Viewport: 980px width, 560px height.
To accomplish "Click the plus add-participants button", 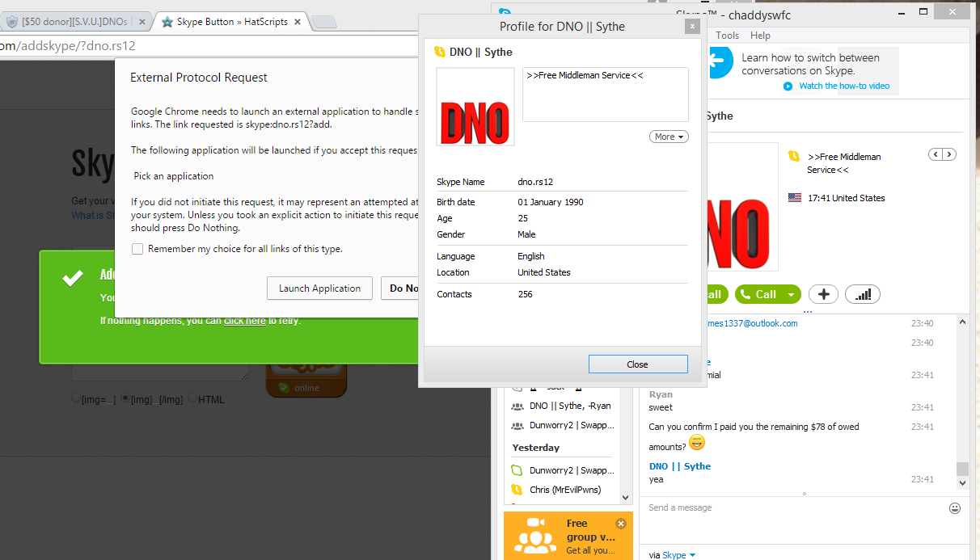I will pos(823,294).
